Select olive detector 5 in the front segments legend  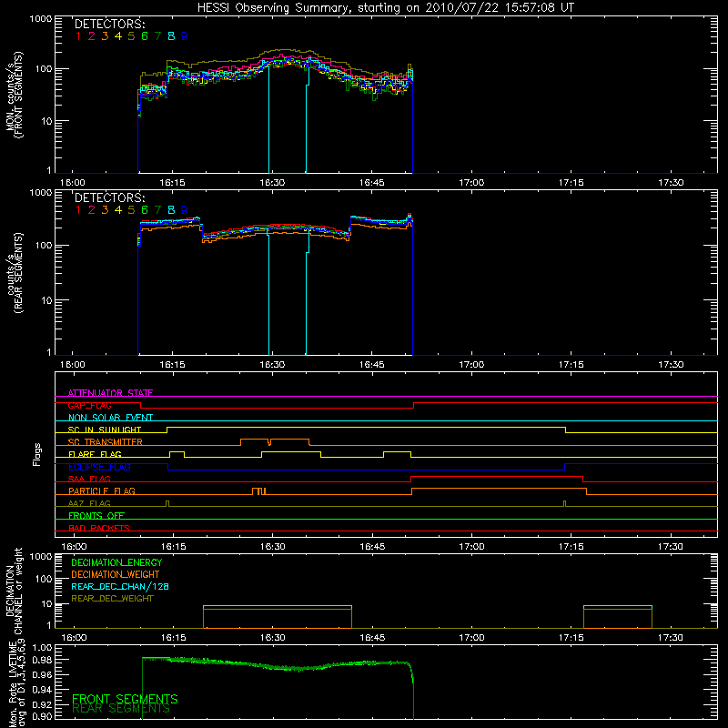coord(131,36)
